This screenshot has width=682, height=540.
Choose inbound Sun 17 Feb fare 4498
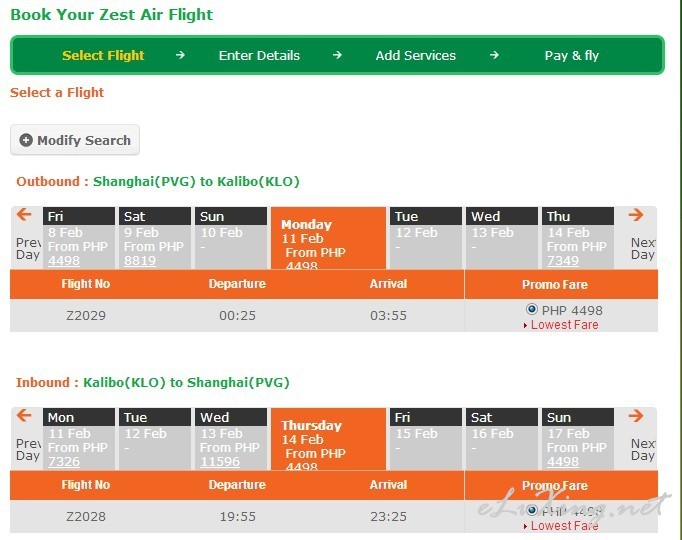pos(563,462)
